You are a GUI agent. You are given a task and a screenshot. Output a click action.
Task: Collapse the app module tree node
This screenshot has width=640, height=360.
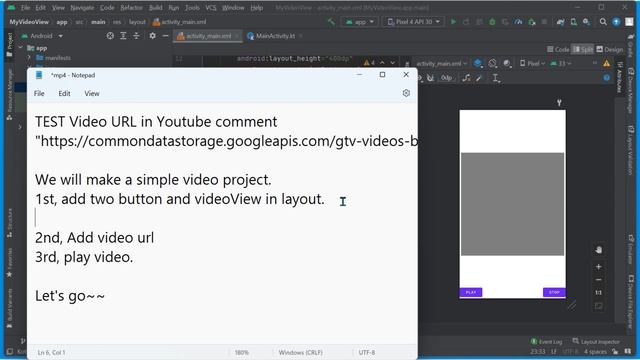tap(21, 48)
